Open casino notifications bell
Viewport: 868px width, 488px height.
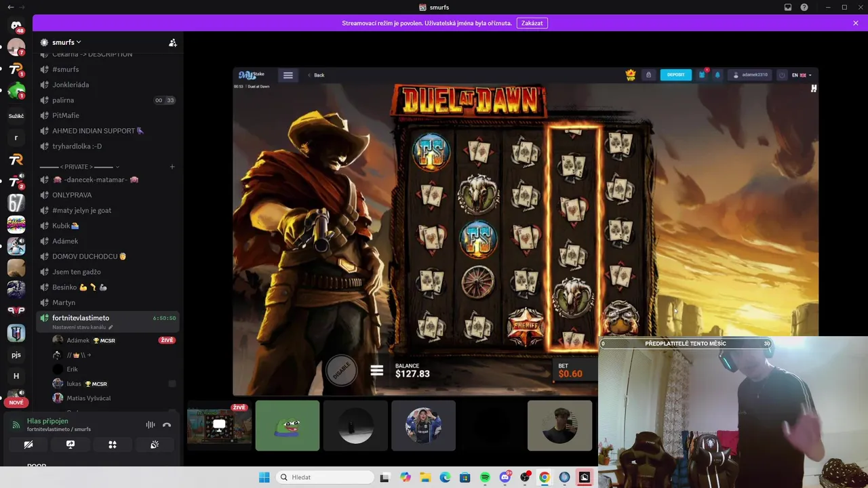tap(717, 75)
